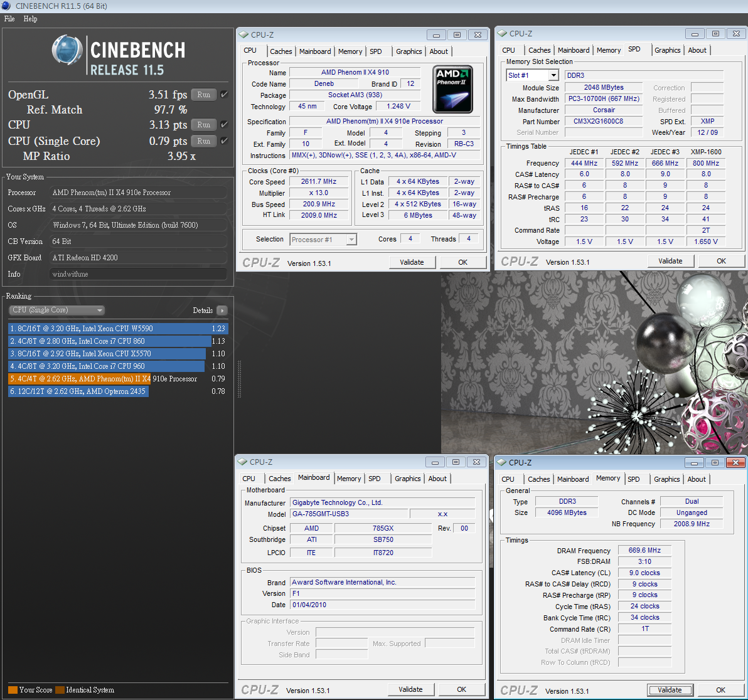This screenshot has width=748, height=700.
Task: Toggle the CPU (Single Core) test checkbox
Action: [x=224, y=141]
